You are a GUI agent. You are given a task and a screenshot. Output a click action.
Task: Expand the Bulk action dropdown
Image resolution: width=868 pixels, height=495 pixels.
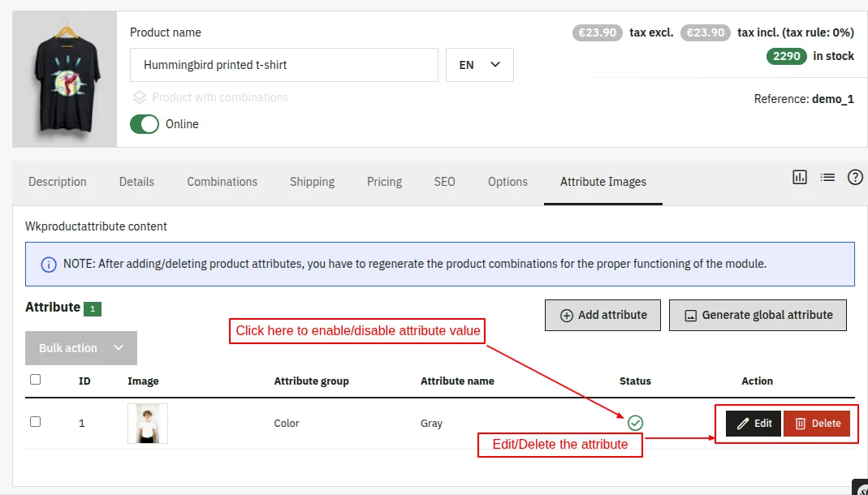(x=80, y=347)
